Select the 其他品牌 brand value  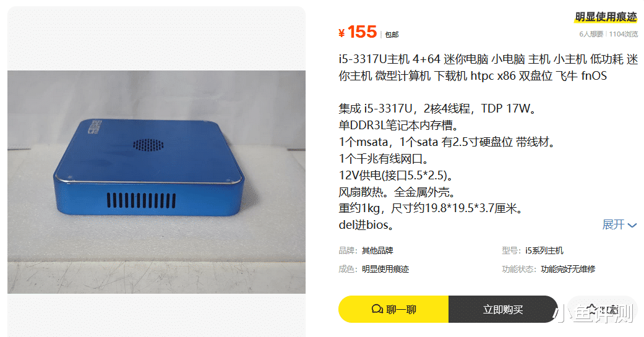coord(377,250)
